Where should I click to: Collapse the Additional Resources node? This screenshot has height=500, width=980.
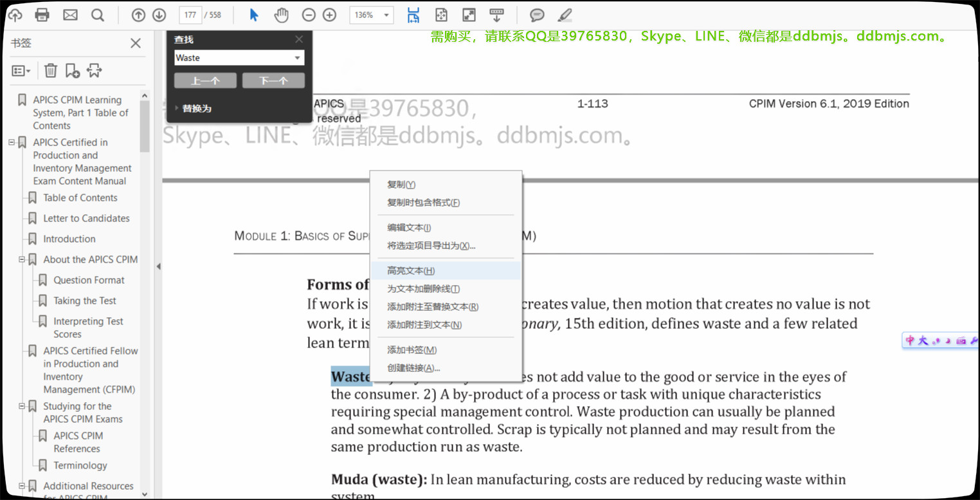[x=22, y=486]
